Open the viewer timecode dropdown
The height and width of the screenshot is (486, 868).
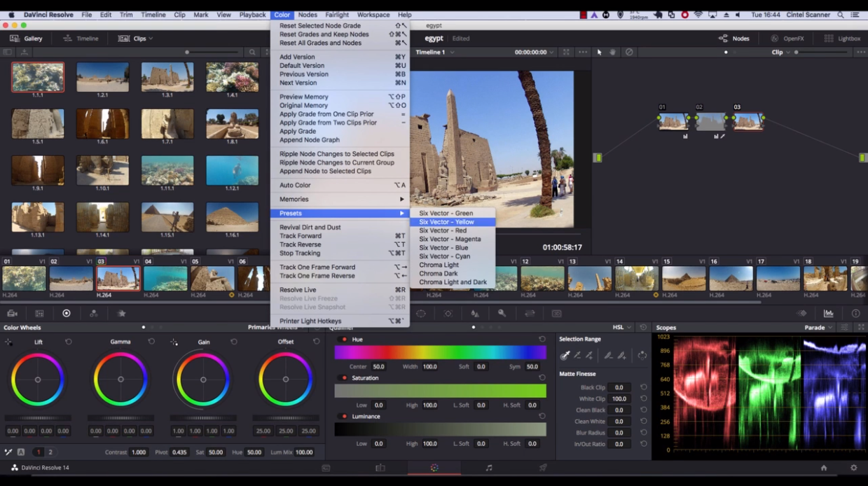tap(534, 53)
